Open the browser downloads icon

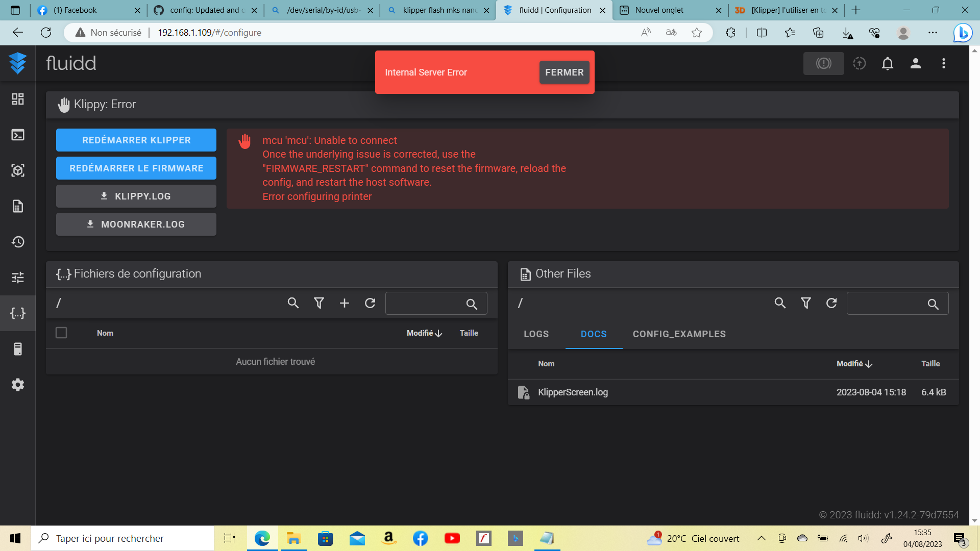(x=847, y=33)
